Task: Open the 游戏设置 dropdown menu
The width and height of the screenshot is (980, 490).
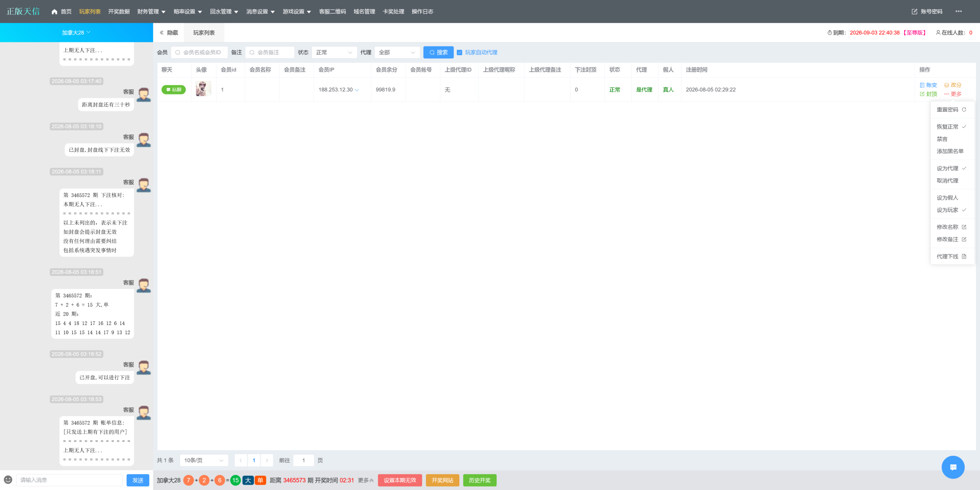Action: click(297, 11)
